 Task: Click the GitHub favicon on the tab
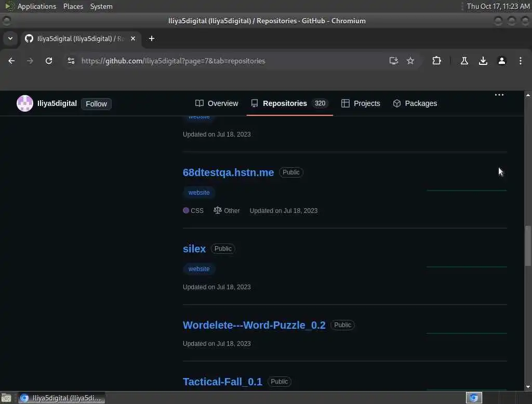[29, 38]
